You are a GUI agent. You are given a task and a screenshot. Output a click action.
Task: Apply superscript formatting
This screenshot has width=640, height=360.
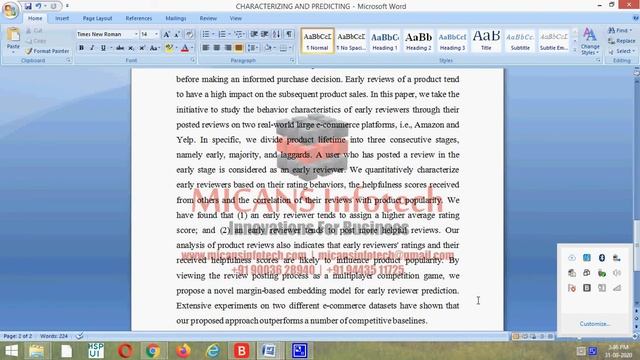coord(142,48)
